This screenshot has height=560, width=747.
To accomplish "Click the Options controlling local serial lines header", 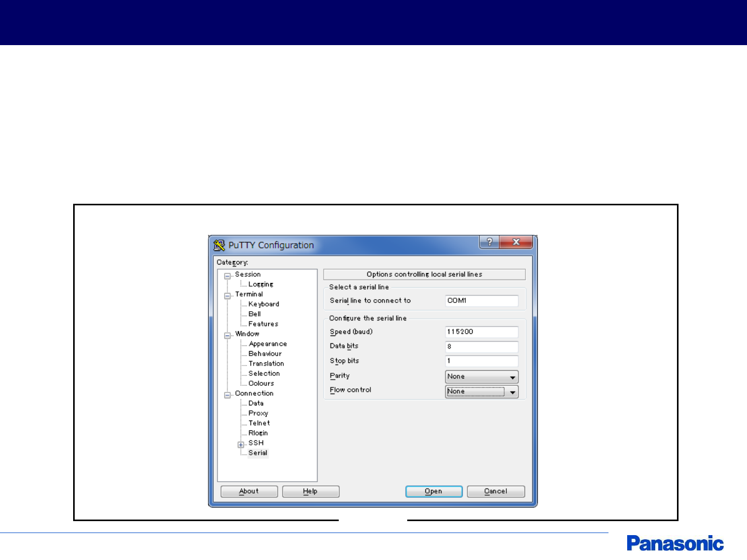I will (424, 274).
